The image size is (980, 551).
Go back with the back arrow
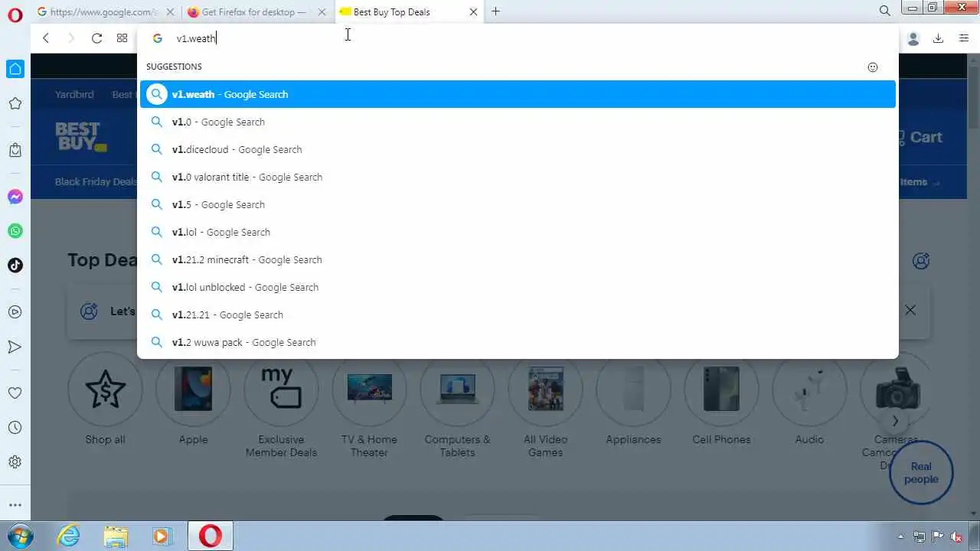tap(46, 38)
